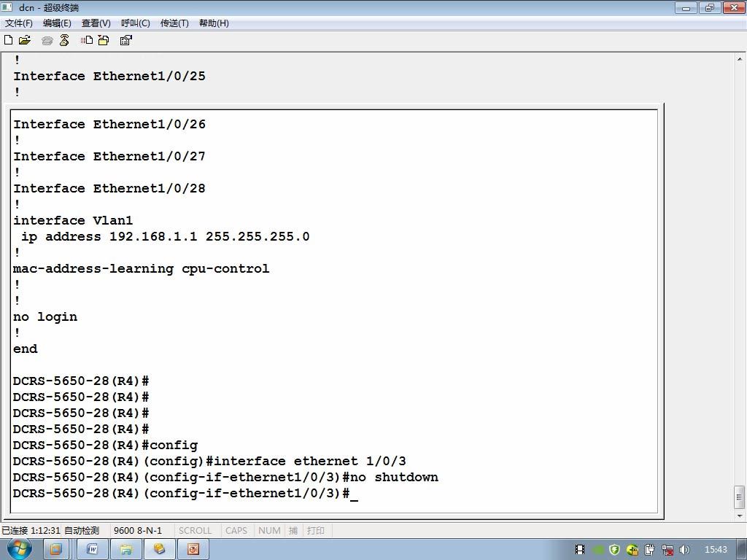The image size is (747, 560).
Task: Click the New connection toolbar icon
Action: (8, 40)
